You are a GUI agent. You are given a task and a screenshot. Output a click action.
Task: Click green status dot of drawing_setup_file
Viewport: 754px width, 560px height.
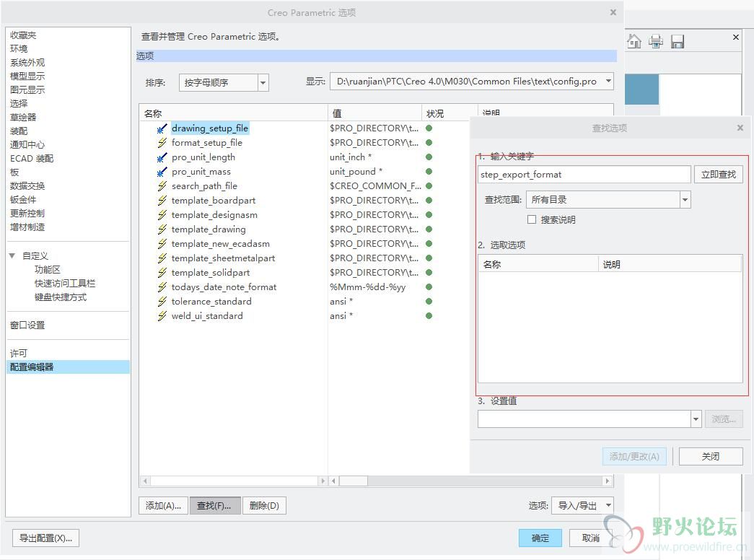tap(429, 128)
